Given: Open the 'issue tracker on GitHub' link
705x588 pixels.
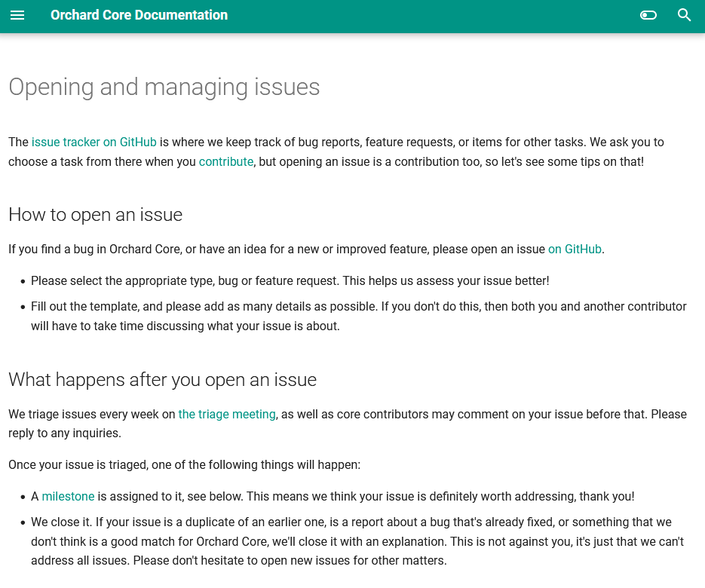Looking at the screenshot, I should coord(94,142).
